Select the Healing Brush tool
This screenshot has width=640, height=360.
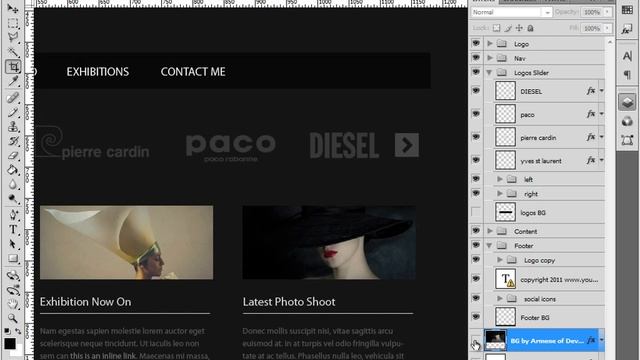point(13,97)
